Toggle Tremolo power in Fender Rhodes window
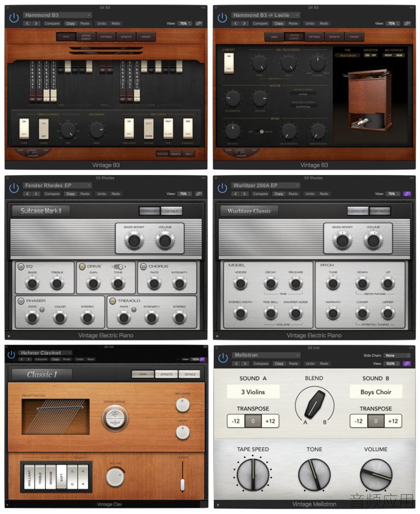Image resolution: width=420 pixels, height=514 pixels. pyautogui.click(x=113, y=301)
